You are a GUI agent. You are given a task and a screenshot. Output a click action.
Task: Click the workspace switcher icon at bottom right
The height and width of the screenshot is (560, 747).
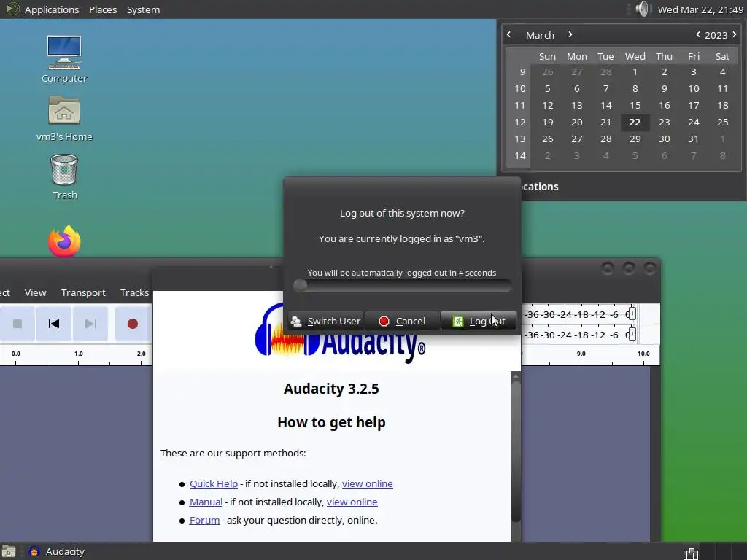coord(690,553)
